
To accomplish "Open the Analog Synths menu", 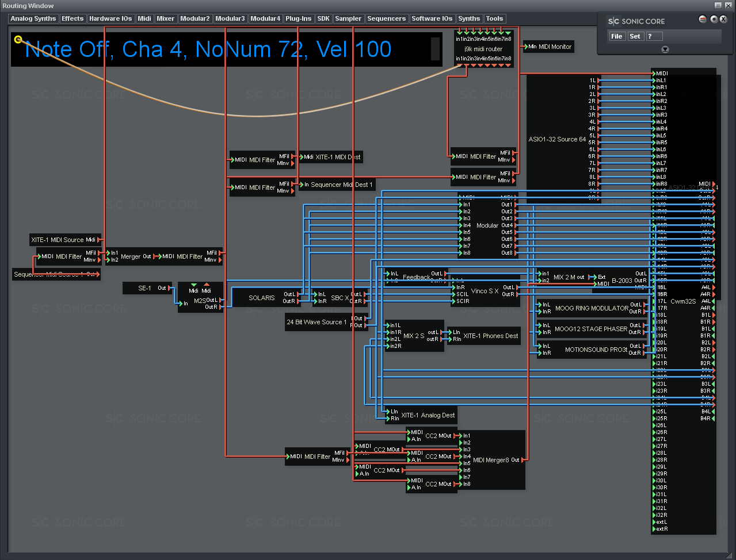I will pyautogui.click(x=33, y=18).
